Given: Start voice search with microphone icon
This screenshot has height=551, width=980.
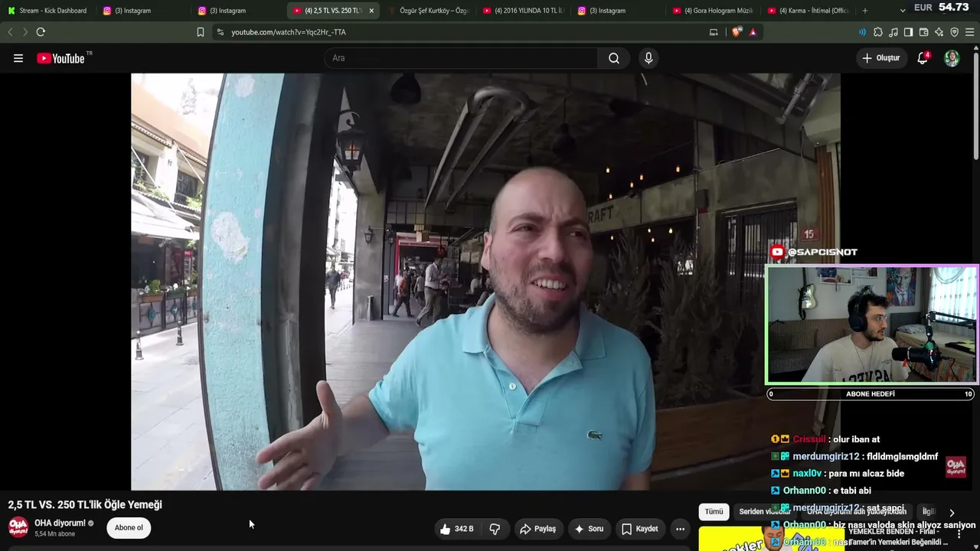Looking at the screenshot, I should pos(648,58).
